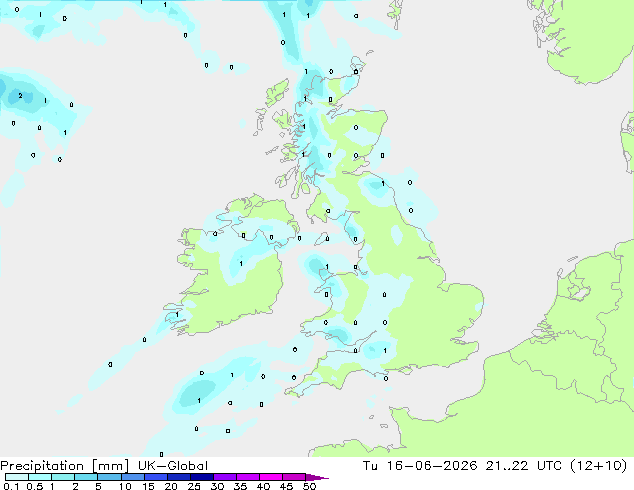634x490 pixels.
Task: Click the "16-06-2026" forecast date
Action: click(432, 466)
